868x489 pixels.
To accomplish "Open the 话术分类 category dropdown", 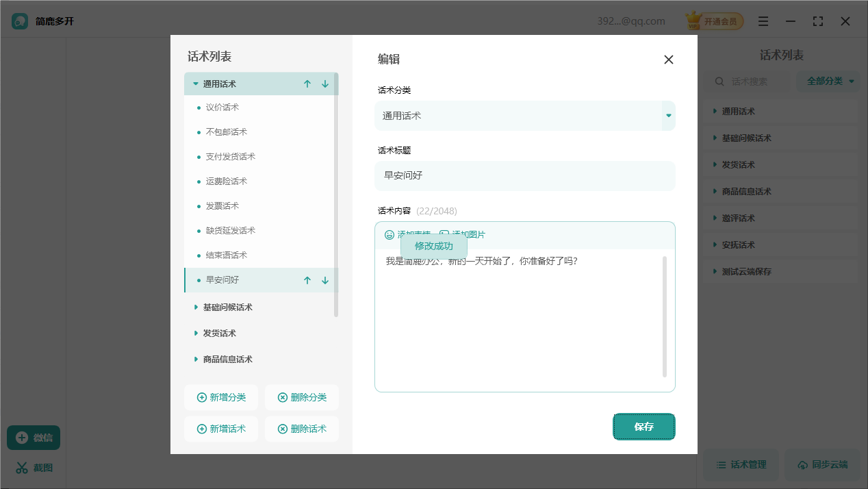I will coord(668,116).
